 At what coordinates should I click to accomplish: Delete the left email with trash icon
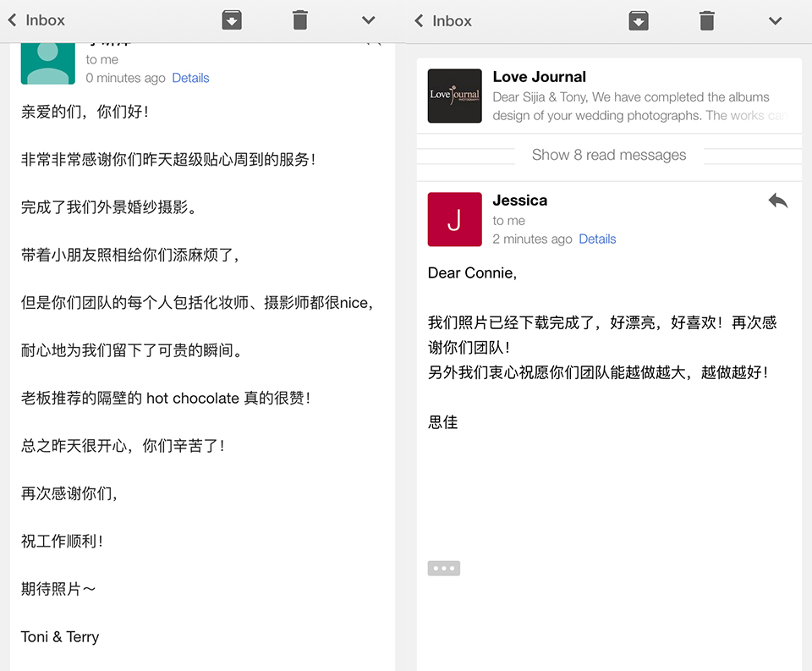coord(299,19)
